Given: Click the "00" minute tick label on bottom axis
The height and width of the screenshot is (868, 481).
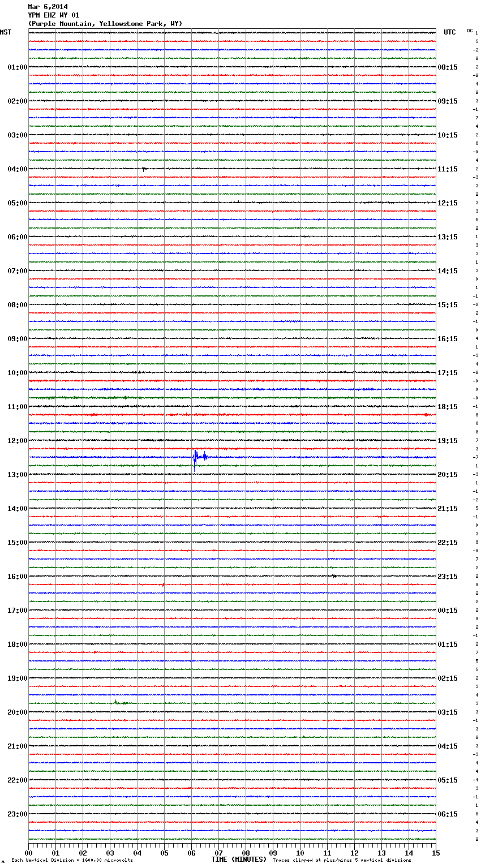Looking at the screenshot, I should (28, 853).
